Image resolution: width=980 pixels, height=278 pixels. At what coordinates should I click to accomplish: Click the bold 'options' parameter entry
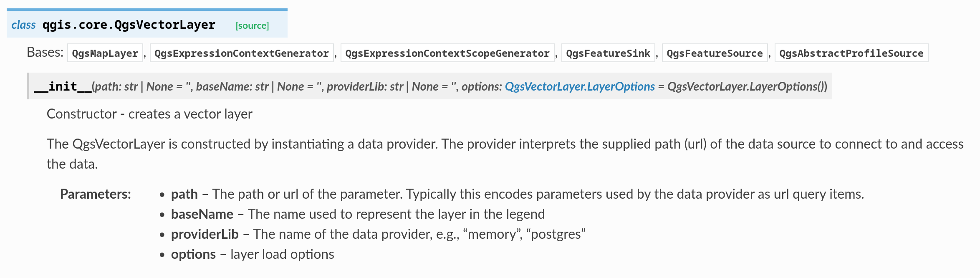[193, 254]
